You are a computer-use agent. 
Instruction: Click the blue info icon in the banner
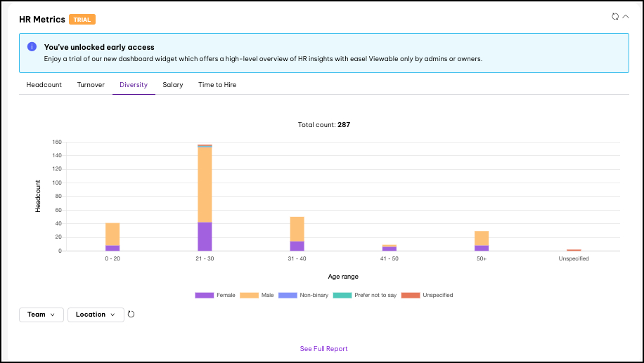[32, 47]
